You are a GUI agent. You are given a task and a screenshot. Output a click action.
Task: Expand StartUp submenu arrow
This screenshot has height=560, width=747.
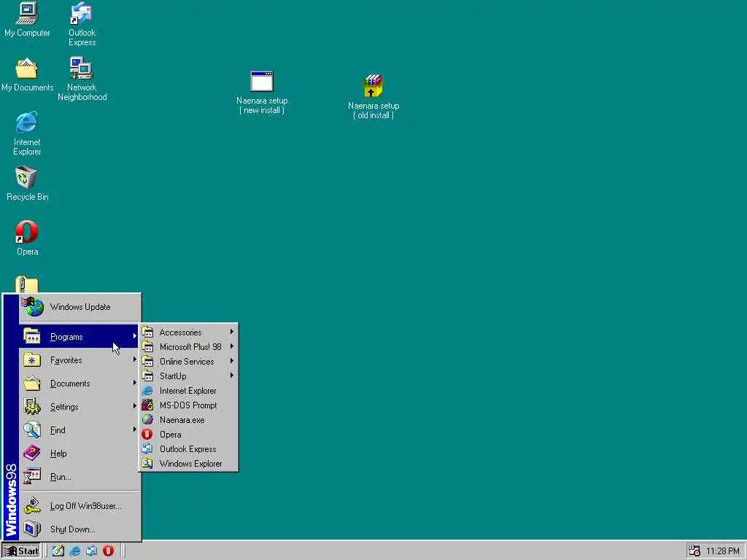(231, 376)
